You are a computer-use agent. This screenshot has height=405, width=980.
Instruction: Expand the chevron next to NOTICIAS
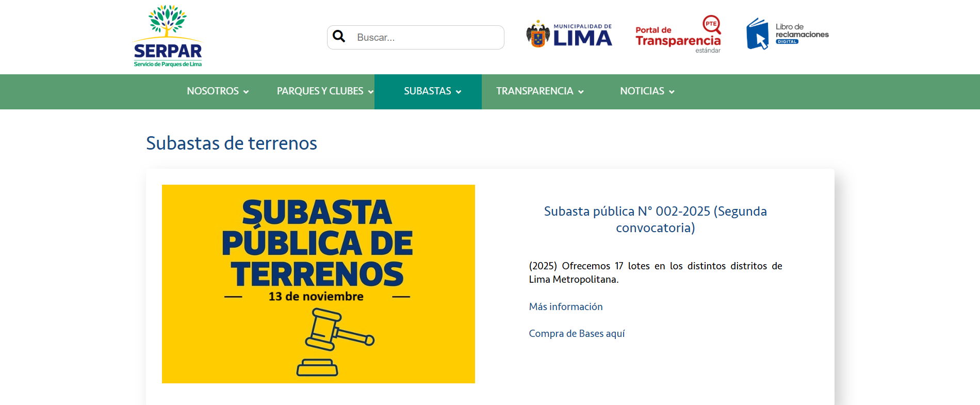click(672, 92)
